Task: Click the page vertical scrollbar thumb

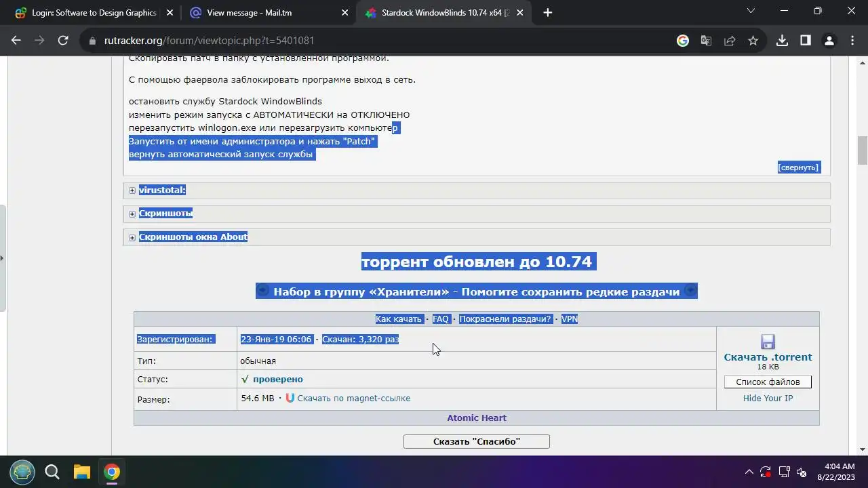Action: tap(863, 150)
